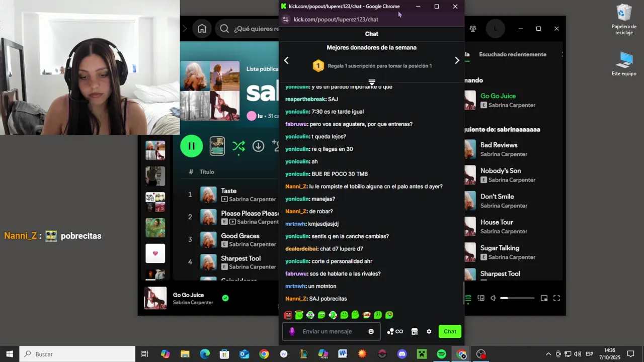
Task: Collapse the top donors panel handle
Action: (x=372, y=82)
